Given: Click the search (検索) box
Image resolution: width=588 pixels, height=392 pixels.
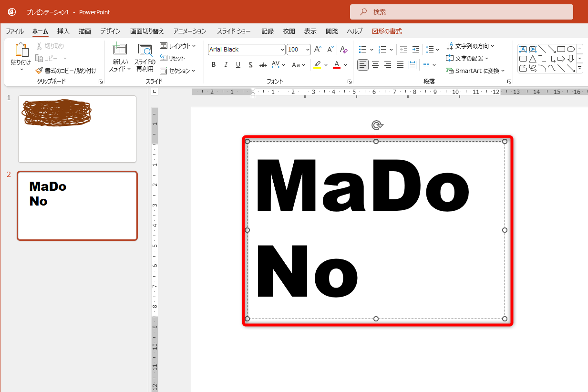Looking at the screenshot, I should pyautogui.click(x=462, y=12).
